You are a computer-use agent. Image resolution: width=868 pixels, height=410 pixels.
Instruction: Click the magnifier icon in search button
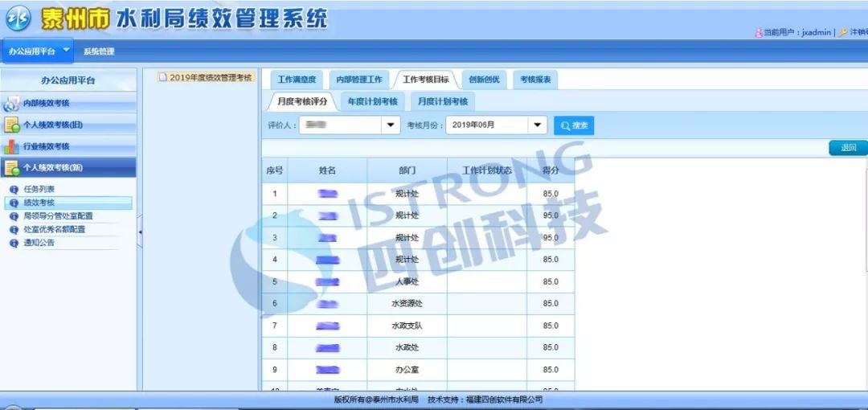pos(565,125)
